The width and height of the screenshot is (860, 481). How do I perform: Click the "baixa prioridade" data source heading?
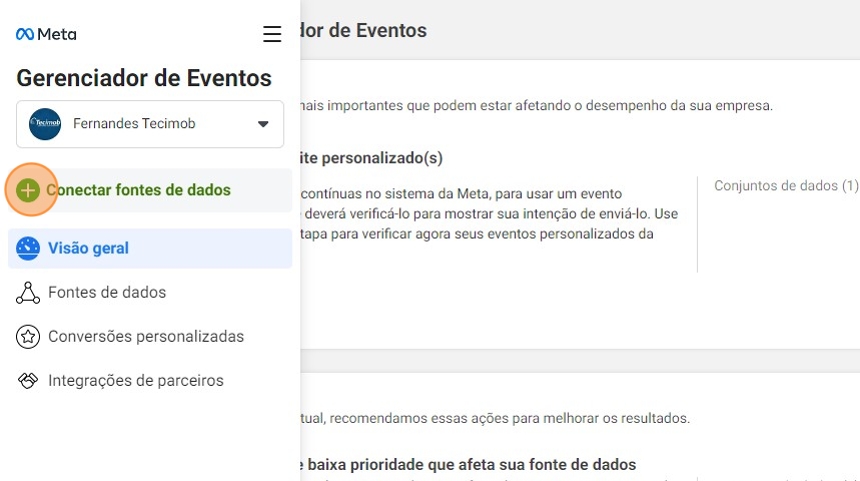pyautogui.click(x=468, y=465)
